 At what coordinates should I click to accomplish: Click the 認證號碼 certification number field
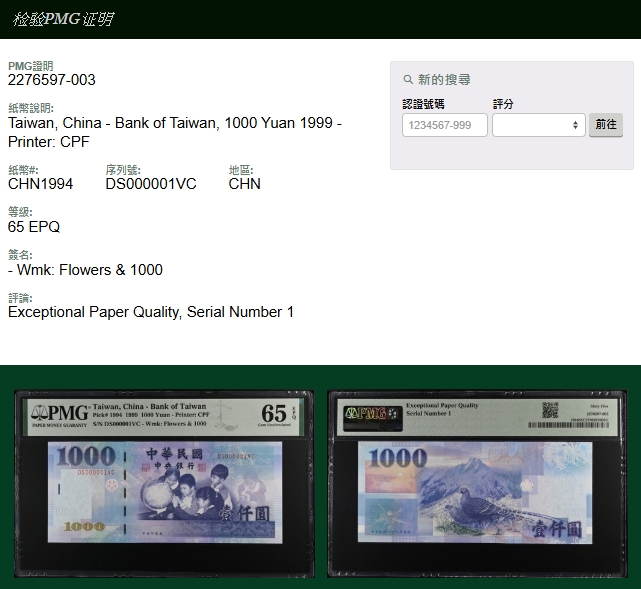[444, 125]
